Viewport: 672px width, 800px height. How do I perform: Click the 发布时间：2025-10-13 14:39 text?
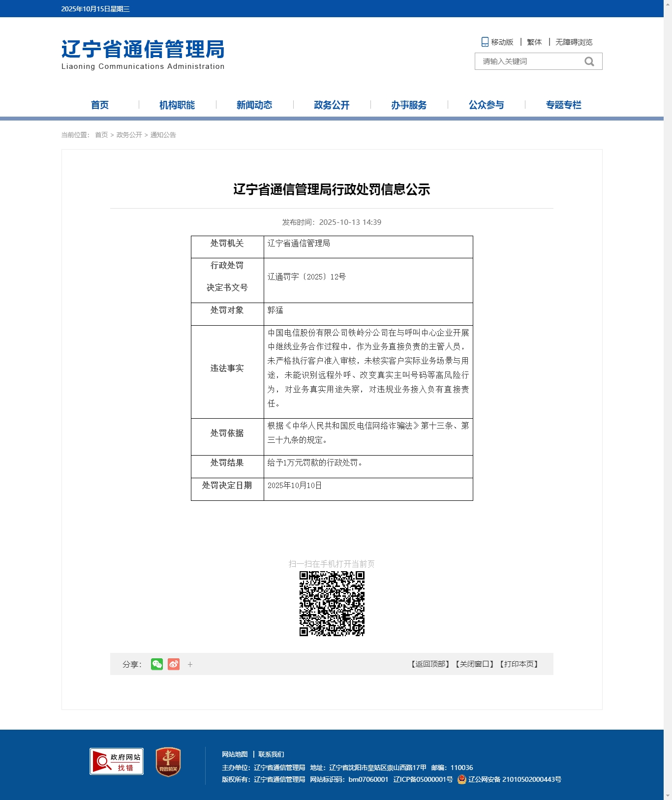click(332, 222)
